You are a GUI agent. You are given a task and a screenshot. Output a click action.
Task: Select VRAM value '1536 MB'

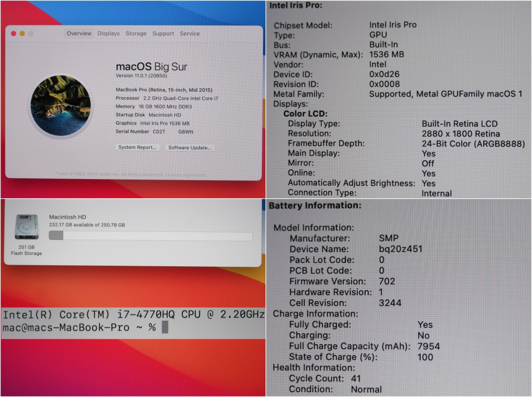(x=387, y=54)
